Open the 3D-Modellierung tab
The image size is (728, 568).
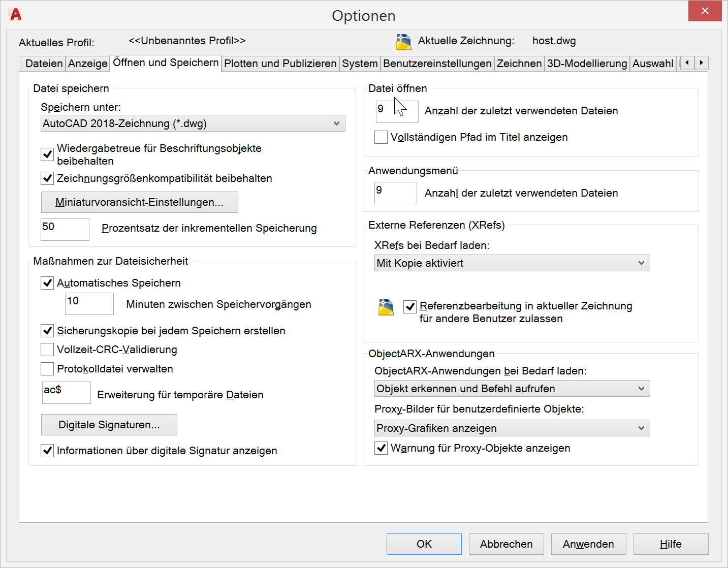[x=587, y=64]
